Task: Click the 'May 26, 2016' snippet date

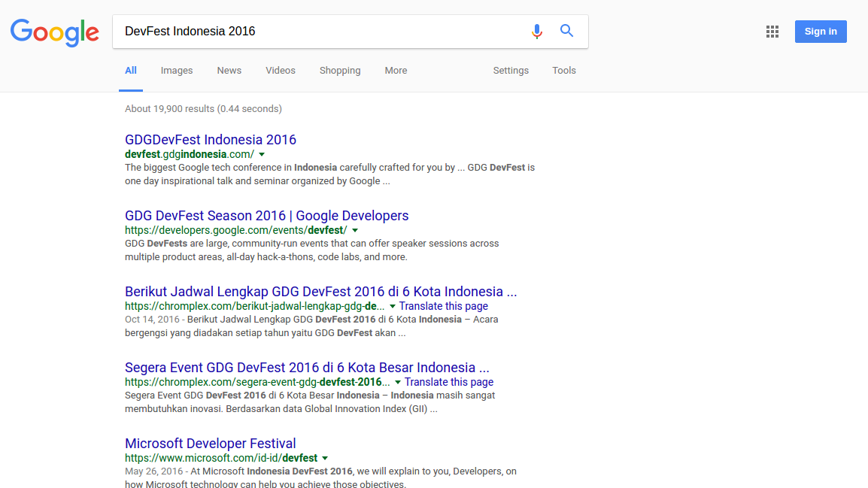Action: tap(154, 471)
